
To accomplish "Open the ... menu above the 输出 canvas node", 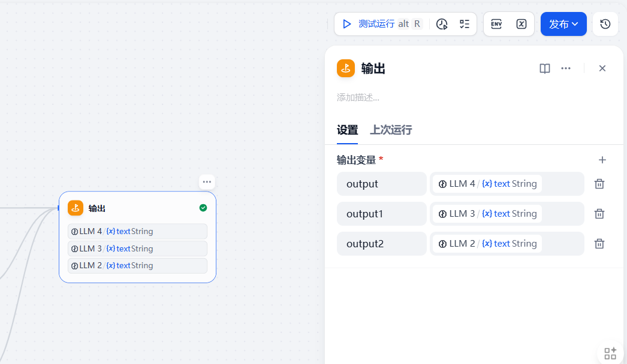I will (x=207, y=181).
